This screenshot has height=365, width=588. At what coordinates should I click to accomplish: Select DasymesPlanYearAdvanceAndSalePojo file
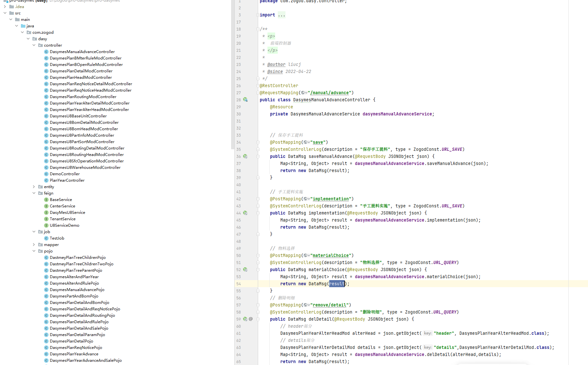coord(86,360)
